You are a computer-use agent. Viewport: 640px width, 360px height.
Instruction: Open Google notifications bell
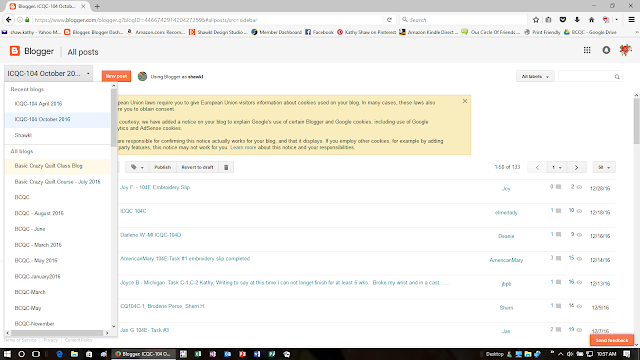point(606,50)
